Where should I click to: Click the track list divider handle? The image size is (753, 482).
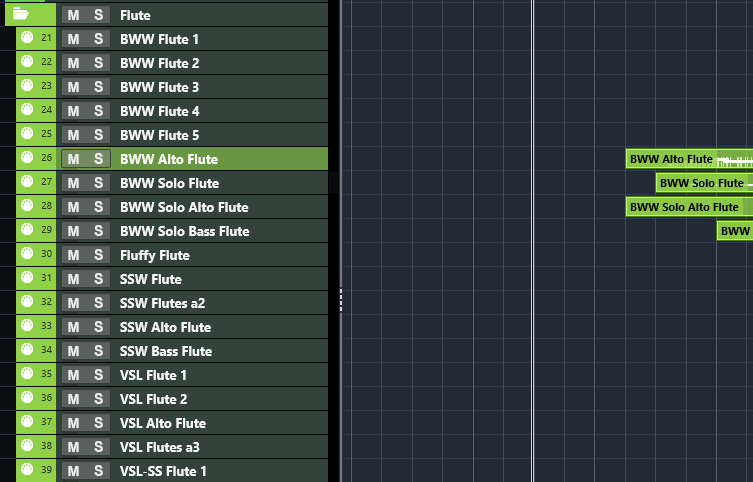(341, 298)
